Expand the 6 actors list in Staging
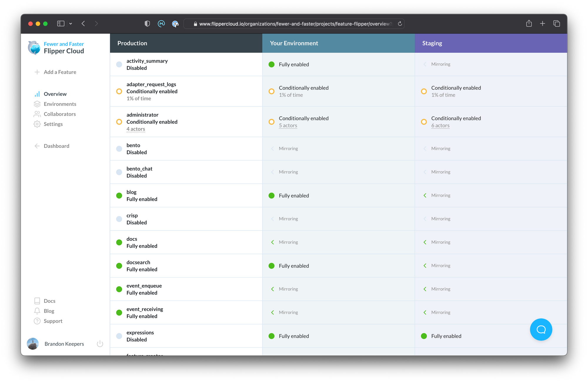The height and width of the screenshot is (383, 588). coord(440,126)
